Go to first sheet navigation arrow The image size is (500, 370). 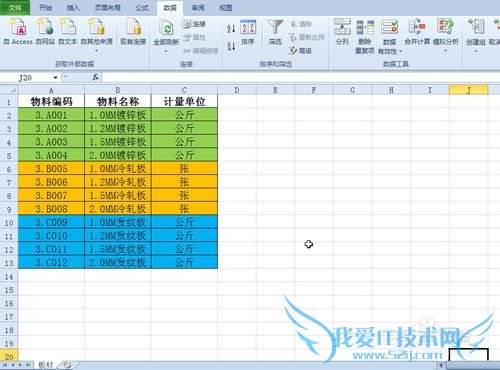(x=5, y=365)
